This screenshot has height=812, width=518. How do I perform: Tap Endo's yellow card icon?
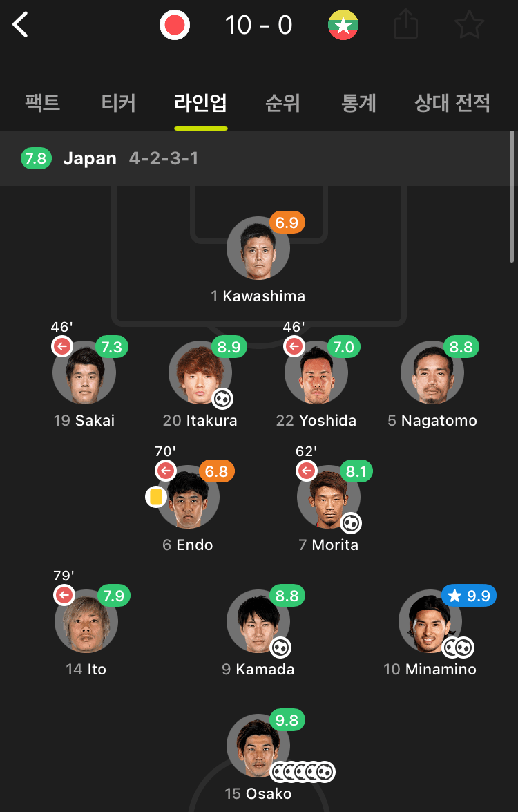point(155,497)
